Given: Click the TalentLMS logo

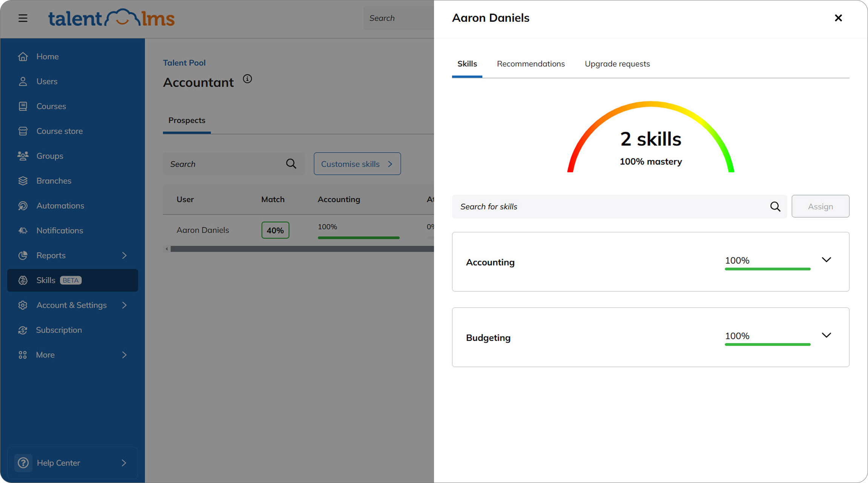Looking at the screenshot, I should [x=111, y=18].
